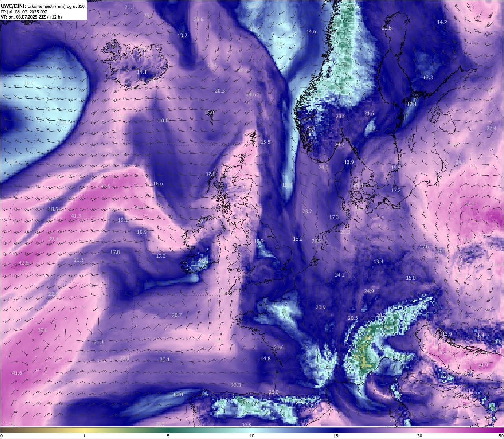Click the value 22.3 north of Spain
The width and height of the screenshot is (504, 439).
[x=236, y=385]
